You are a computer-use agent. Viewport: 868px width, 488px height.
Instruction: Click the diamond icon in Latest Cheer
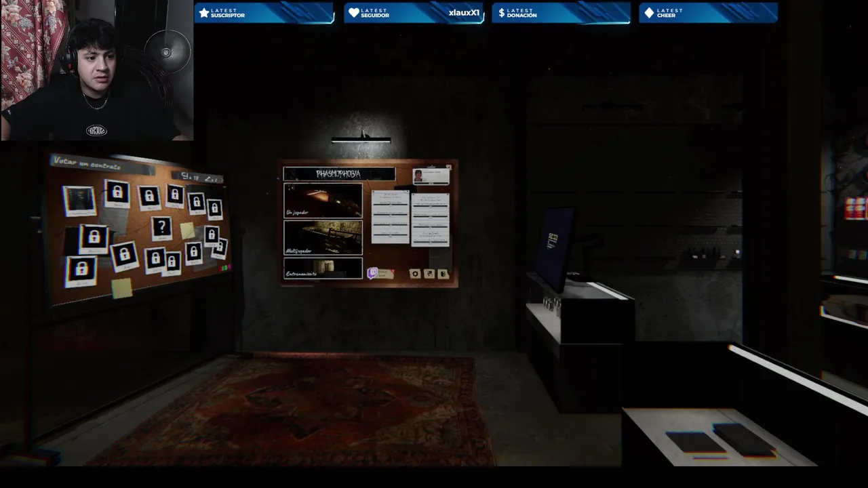(x=649, y=13)
